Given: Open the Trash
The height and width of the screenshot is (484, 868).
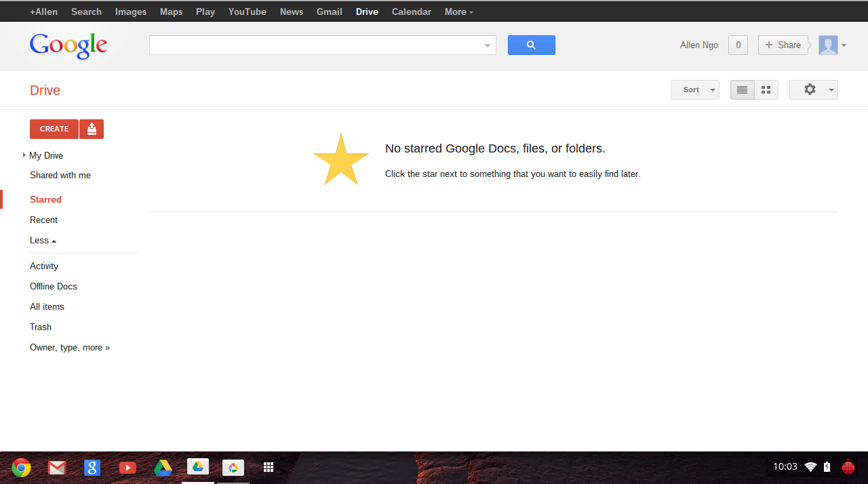Looking at the screenshot, I should click(41, 327).
